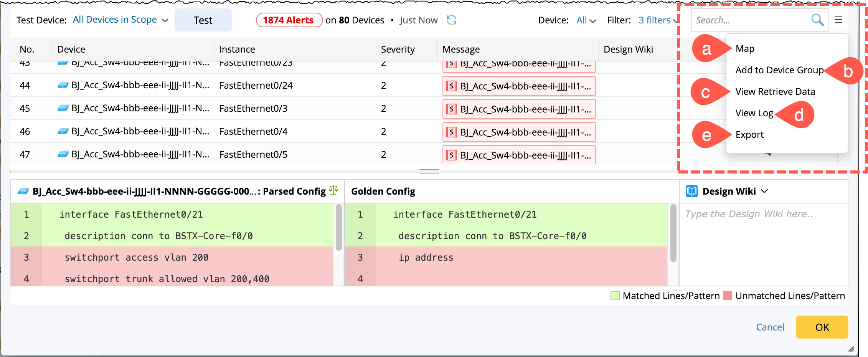Click the S message icon for FastEthernet0/3
This screenshot has width=868, height=357.
click(452, 109)
